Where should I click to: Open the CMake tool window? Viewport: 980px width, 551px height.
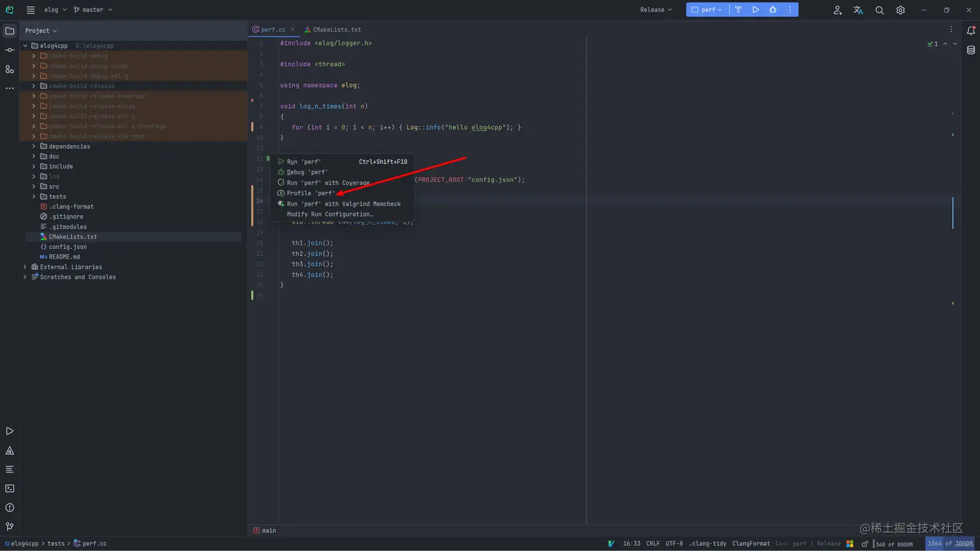coord(10,451)
